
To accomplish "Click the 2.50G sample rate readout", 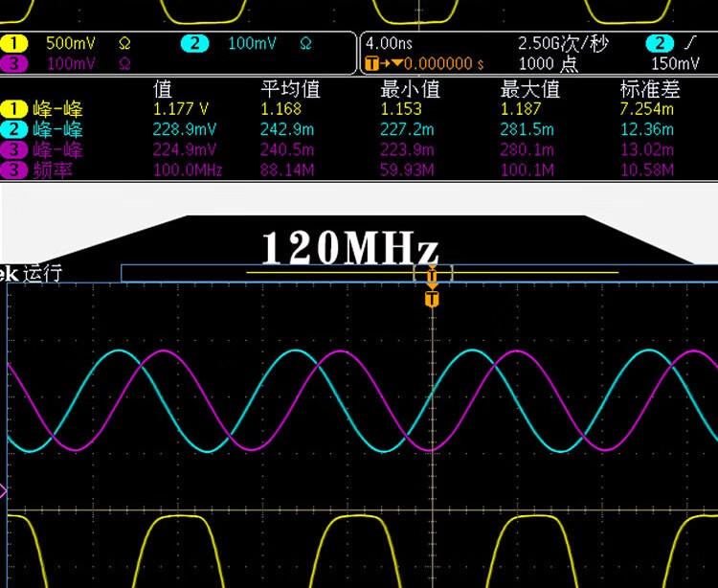I will [x=563, y=43].
